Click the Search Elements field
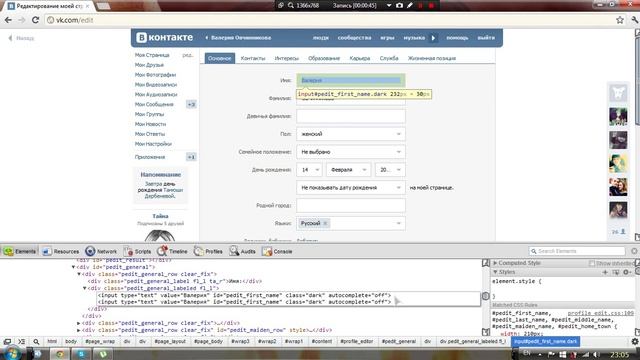Screen dimensions: 640x360 [577, 251]
